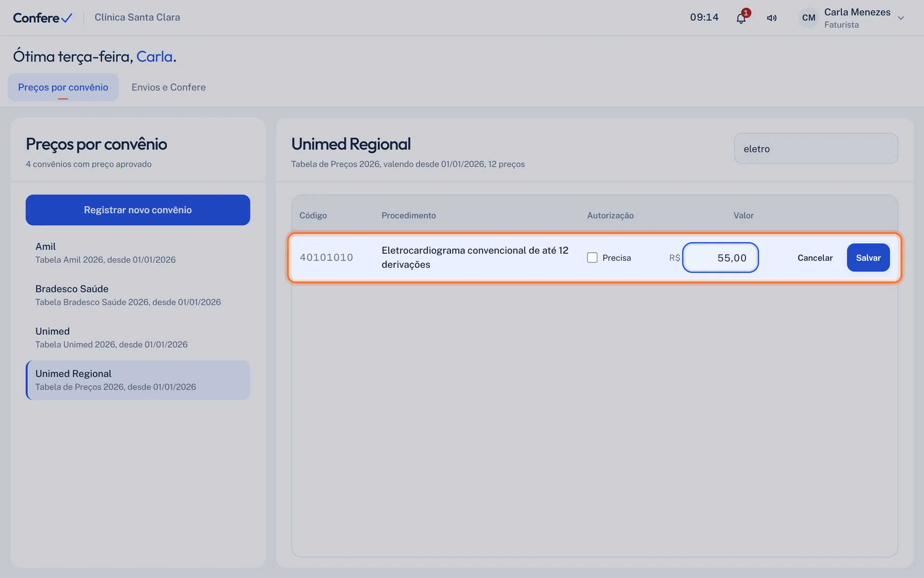The height and width of the screenshot is (578, 924).
Task: Select the Amil convênio
Action: point(138,253)
